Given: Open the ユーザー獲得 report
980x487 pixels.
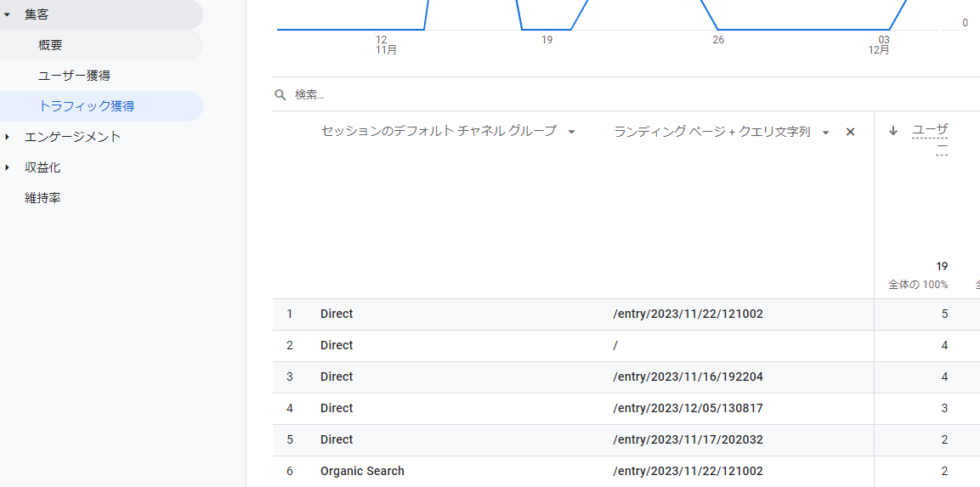Looking at the screenshot, I should [75, 76].
